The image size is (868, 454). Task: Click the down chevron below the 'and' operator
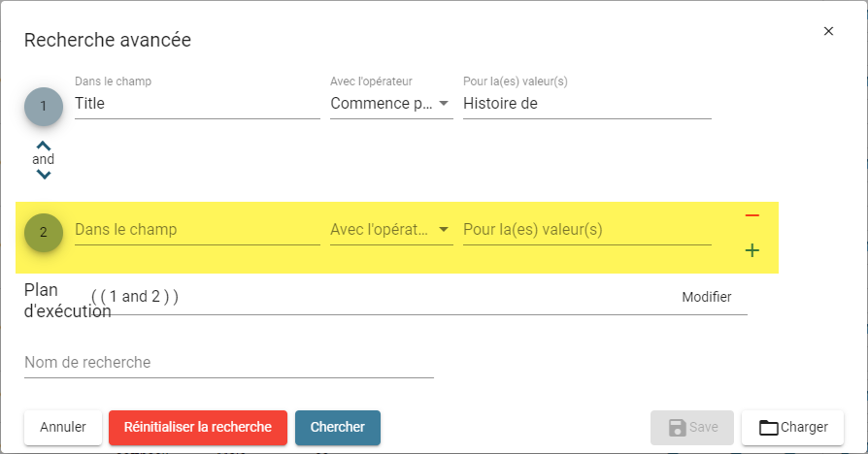pos(43,175)
